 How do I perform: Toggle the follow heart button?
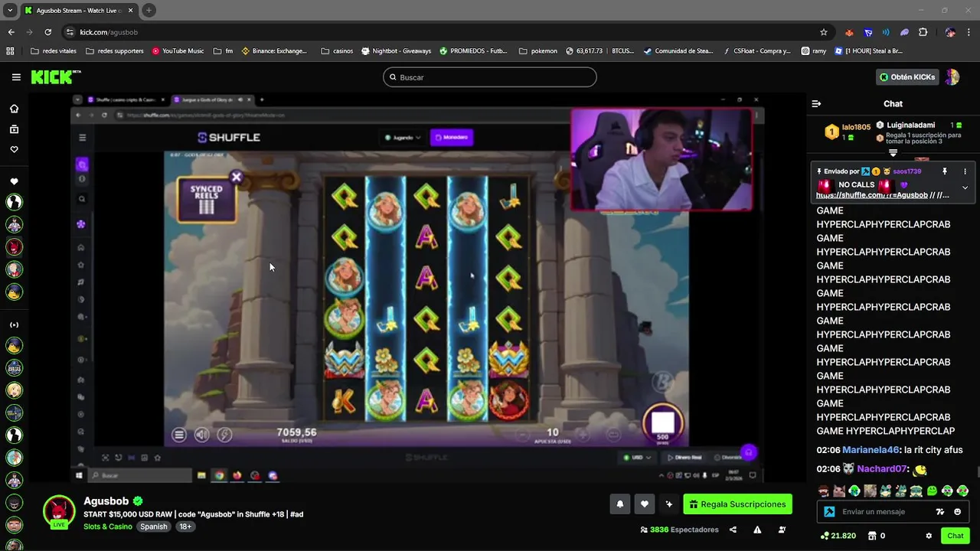(645, 504)
